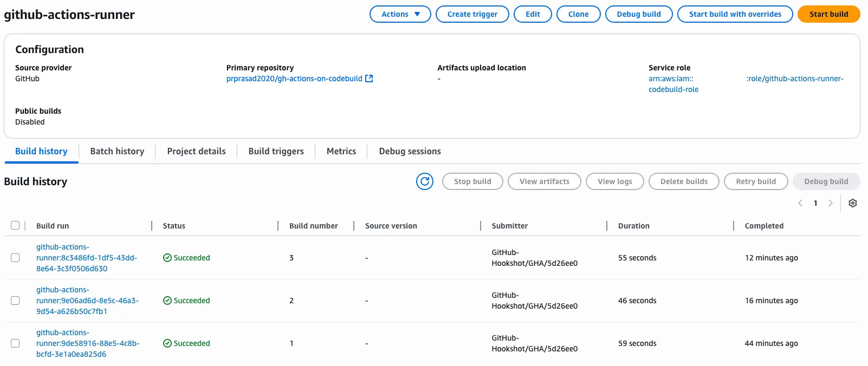
Task: View the Metrics tab
Action: pos(341,152)
